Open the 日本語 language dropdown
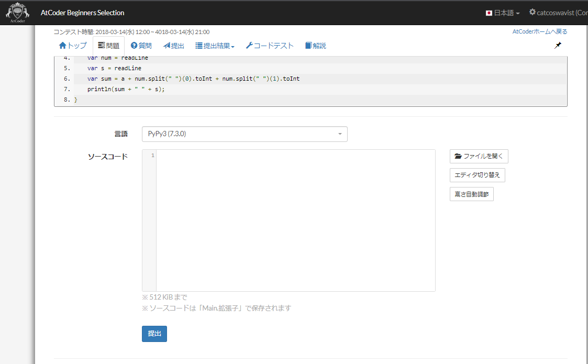 [x=503, y=13]
